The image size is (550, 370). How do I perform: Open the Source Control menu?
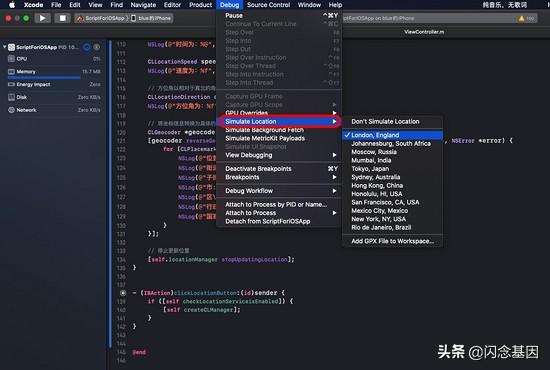tap(268, 5)
